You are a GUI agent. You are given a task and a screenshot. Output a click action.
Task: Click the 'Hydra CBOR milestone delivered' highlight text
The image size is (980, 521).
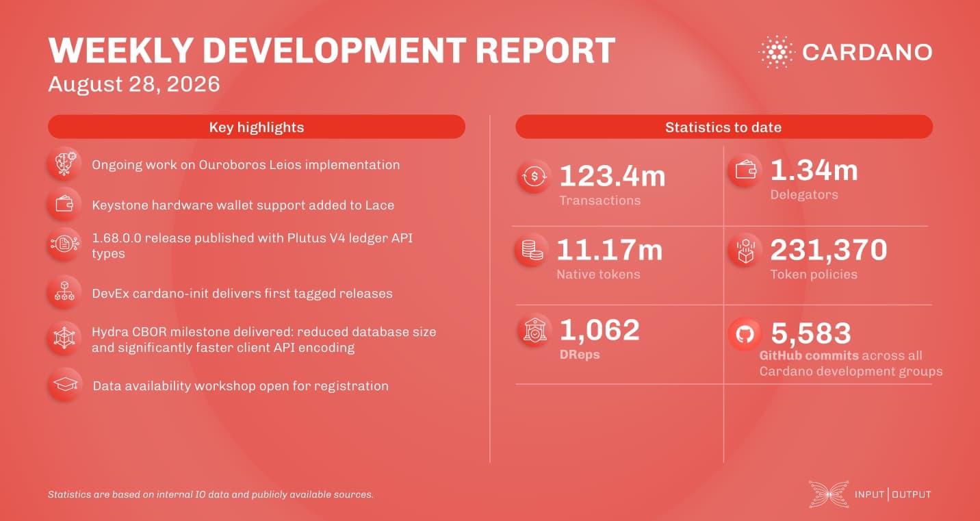click(264, 339)
